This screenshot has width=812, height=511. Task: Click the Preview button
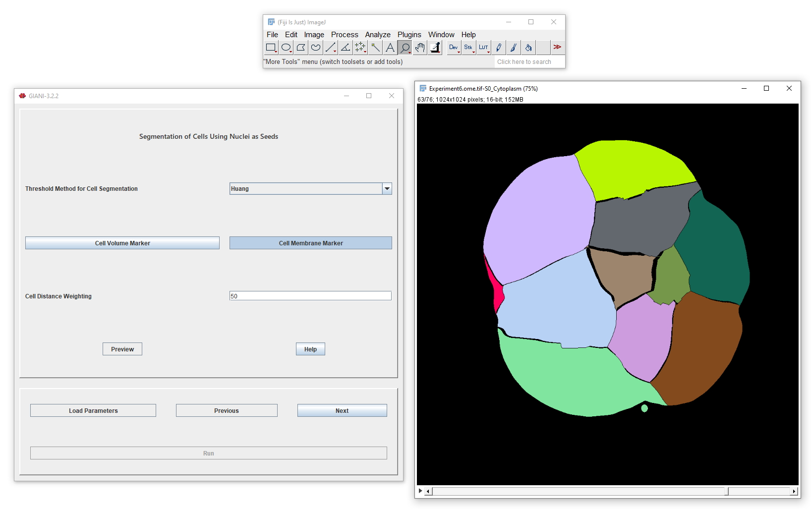pyautogui.click(x=122, y=349)
